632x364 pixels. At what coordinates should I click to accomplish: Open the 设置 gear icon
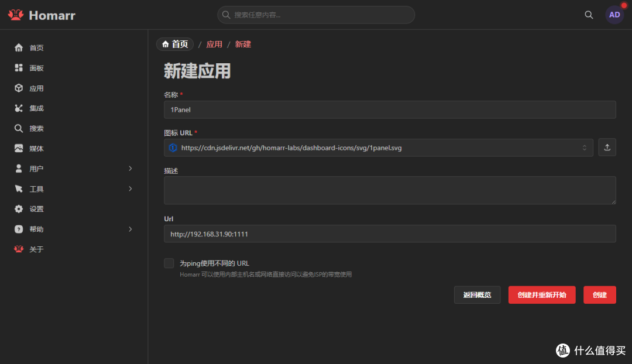pos(19,209)
